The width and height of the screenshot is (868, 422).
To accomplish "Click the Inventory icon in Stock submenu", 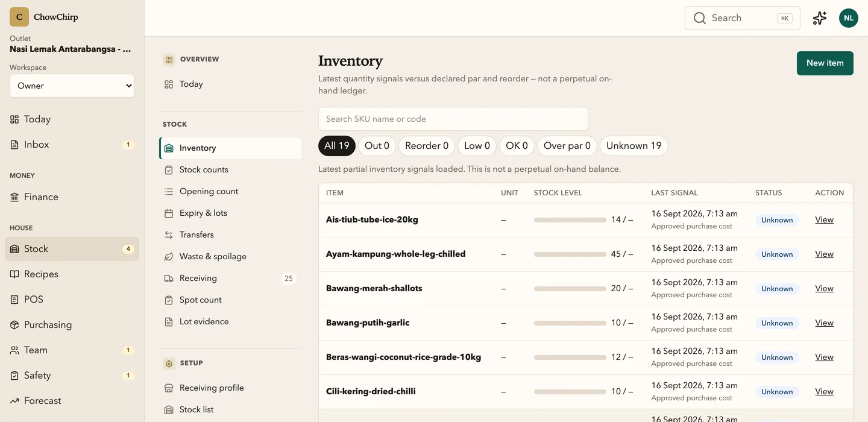I will (169, 148).
